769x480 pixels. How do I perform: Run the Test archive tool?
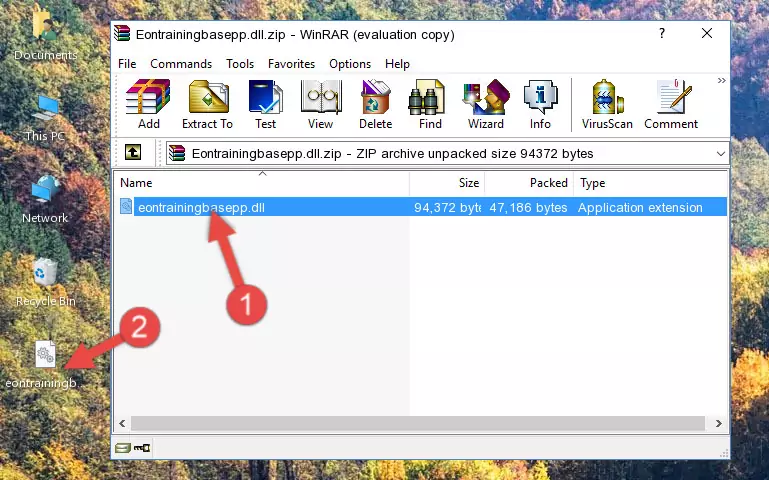265,104
